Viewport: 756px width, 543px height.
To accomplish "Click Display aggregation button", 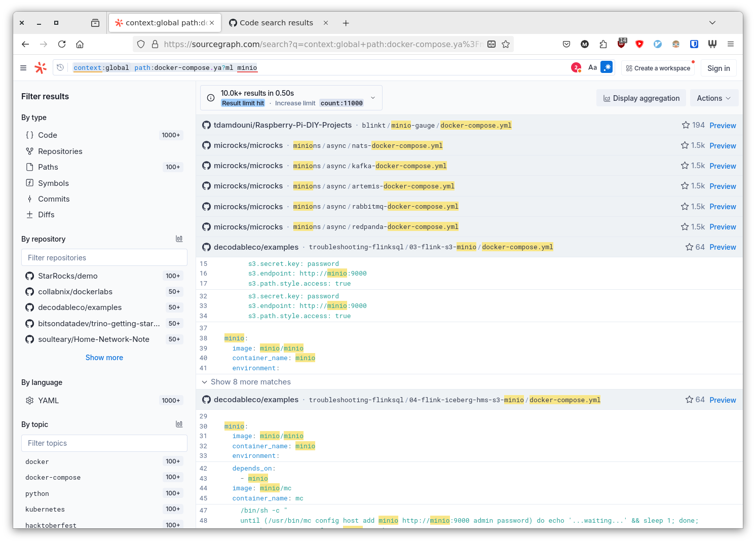I will pyautogui.click(x=641, y=98).
